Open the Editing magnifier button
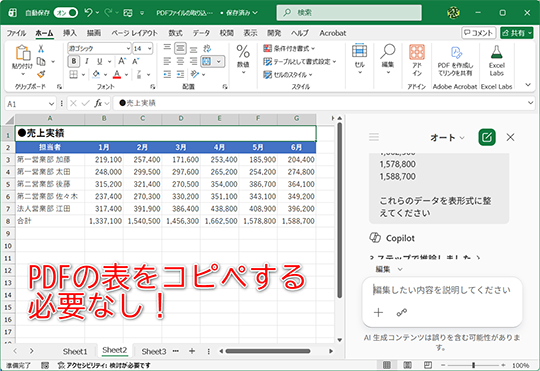The image size is (540, 371). coord(387,59)
